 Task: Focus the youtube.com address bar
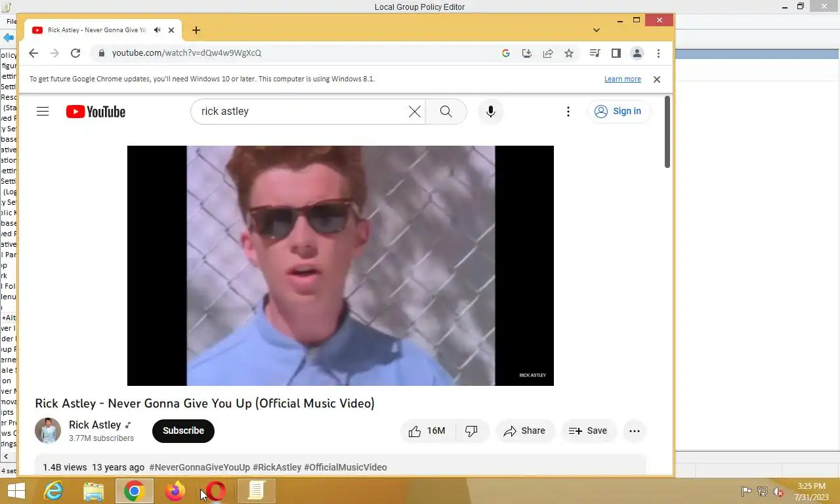[x=295, y=53]
